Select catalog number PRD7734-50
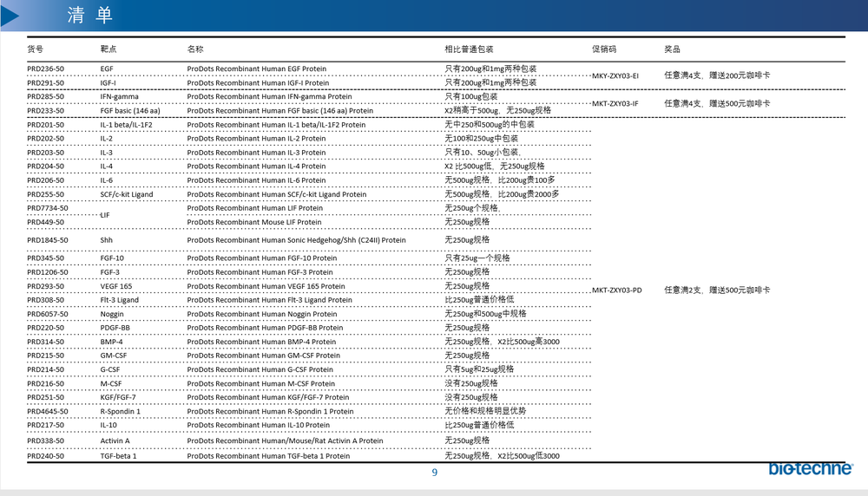This screenshot has height=496, width=868. pyautogui.click(x=48, y=208)
